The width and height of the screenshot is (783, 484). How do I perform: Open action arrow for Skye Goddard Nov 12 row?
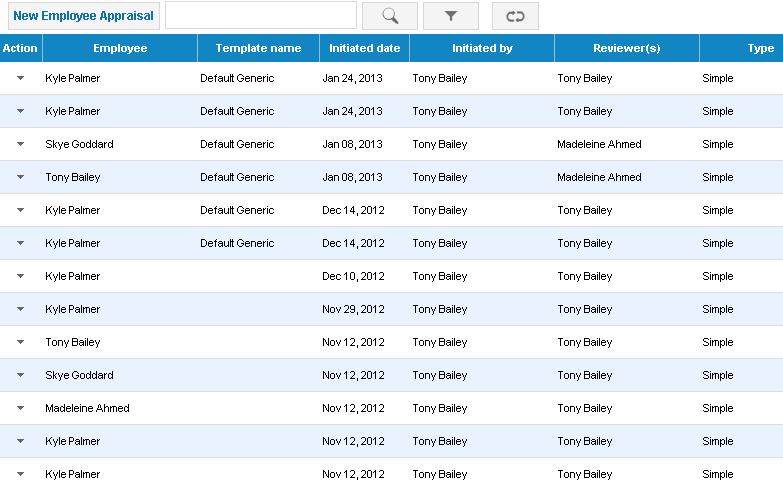pos(20,375)
